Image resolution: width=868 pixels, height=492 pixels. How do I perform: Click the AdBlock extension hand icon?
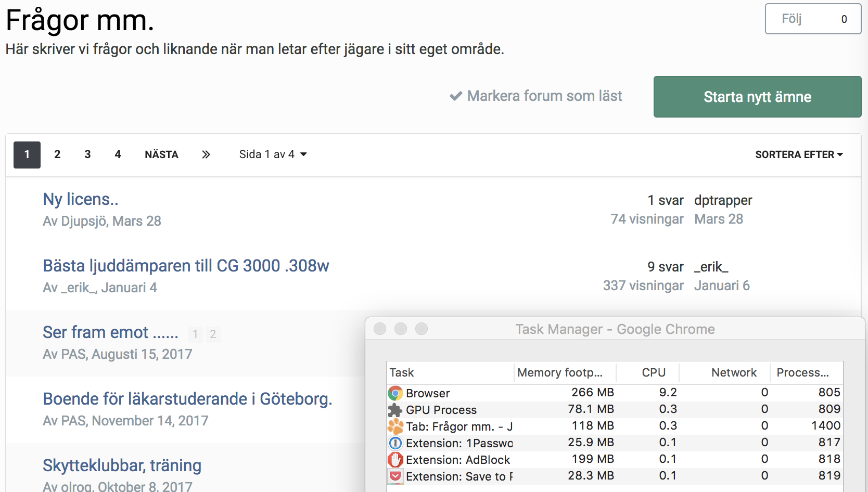395,460
